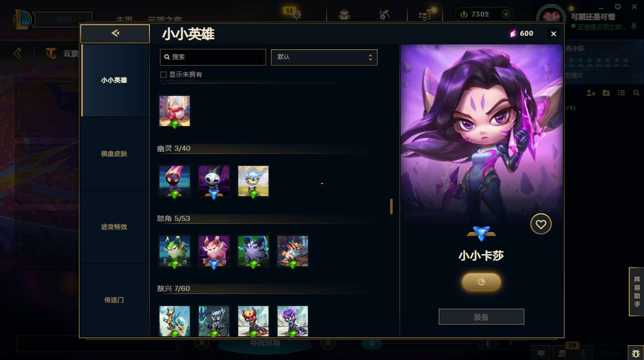This screenshot has height=360, width=644.
Task: Click the plus next to 7302 currency
Action: [506, 14]
